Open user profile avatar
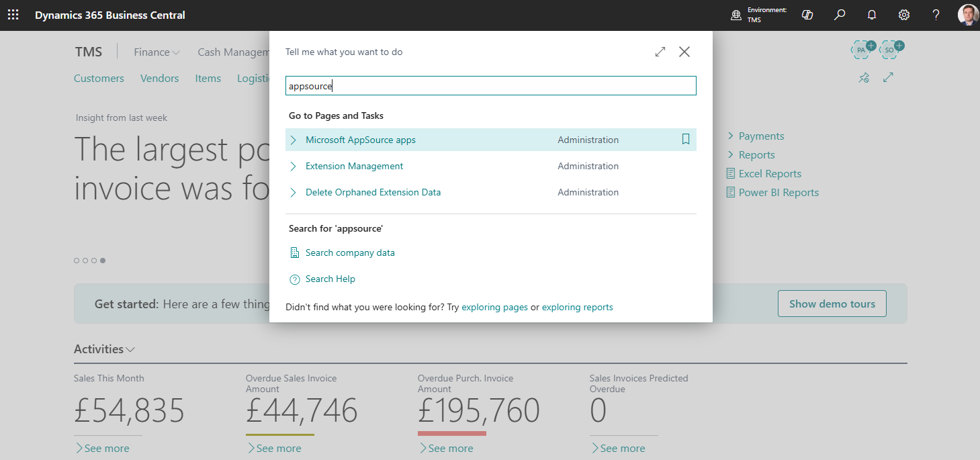Screen dimensions: 980x460 (967, 15)
